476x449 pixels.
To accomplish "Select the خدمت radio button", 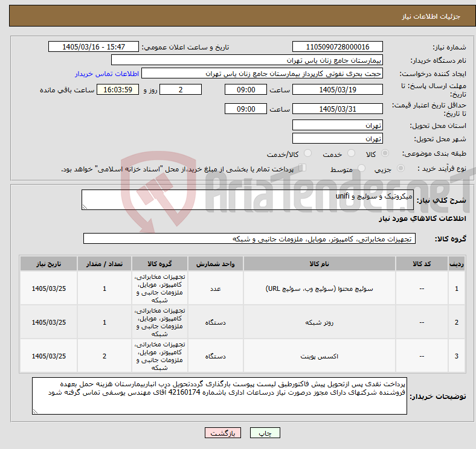I will pos(351,153).
